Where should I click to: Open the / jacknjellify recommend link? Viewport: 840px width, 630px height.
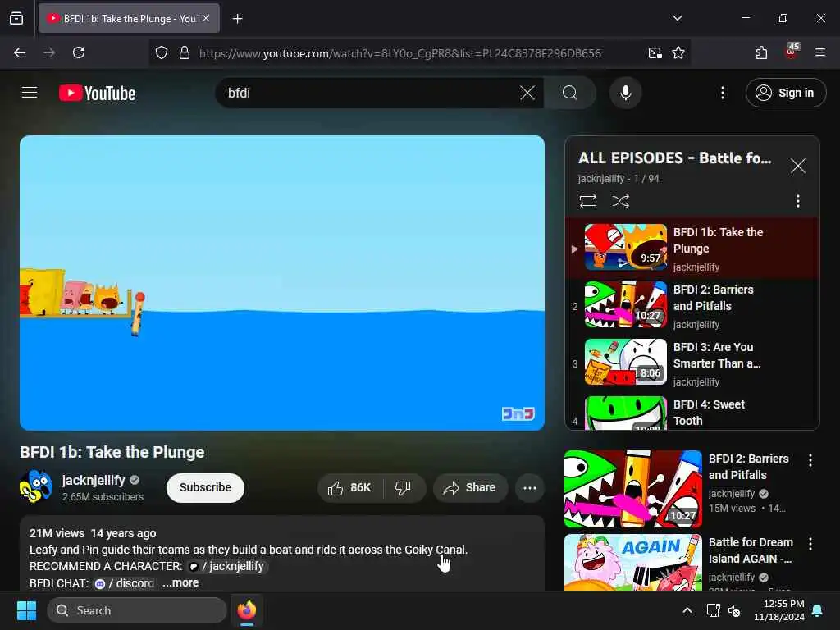click(x=228, y=566)
